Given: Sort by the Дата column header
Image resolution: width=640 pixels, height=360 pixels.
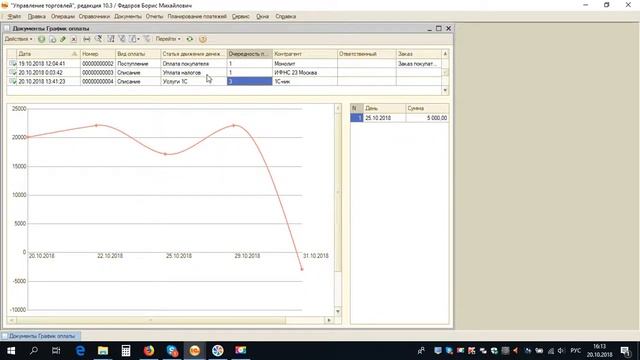Looking at the screenshot, I should [48, 54].
